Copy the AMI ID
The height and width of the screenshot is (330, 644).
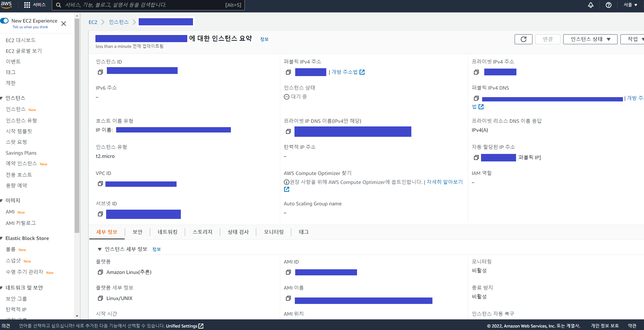(288, 272)
